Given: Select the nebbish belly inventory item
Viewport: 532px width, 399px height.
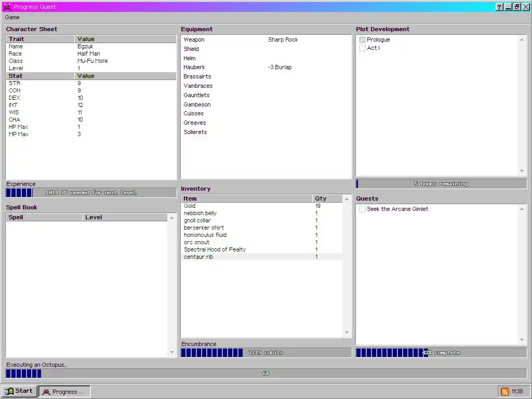Looking at the screenshot, I should pos(262,213).
